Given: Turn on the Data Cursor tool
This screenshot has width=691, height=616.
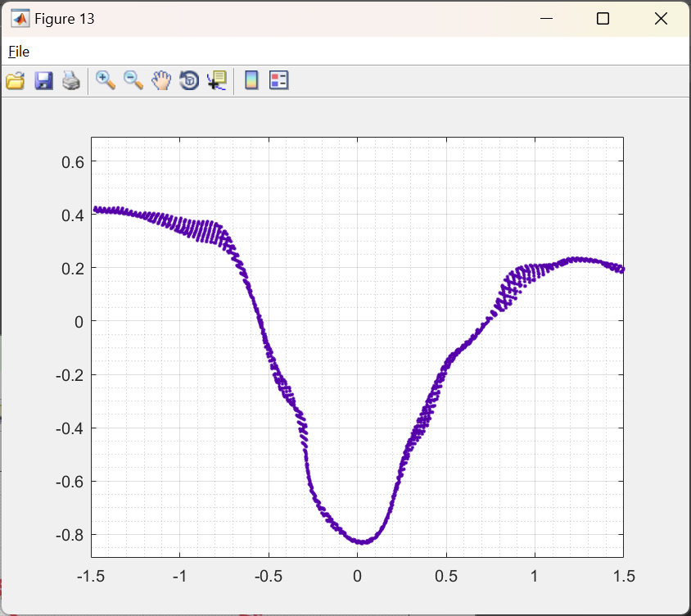Looking at the screenshot, I should click(x=217, y=80).
